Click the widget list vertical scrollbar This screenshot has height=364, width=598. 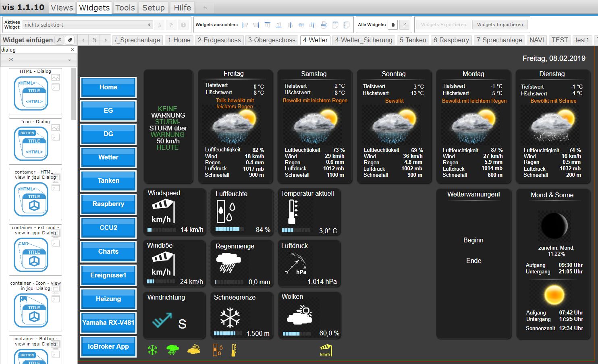pos(74,94)
